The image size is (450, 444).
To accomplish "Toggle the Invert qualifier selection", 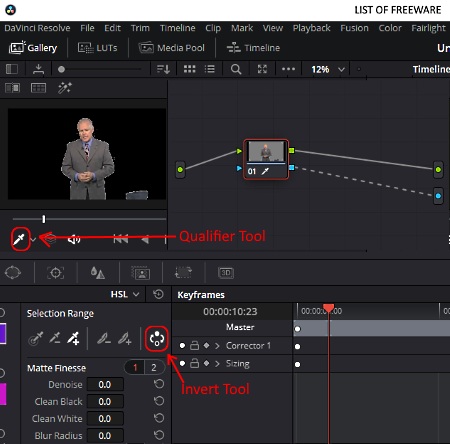I will tap(157, 339).
